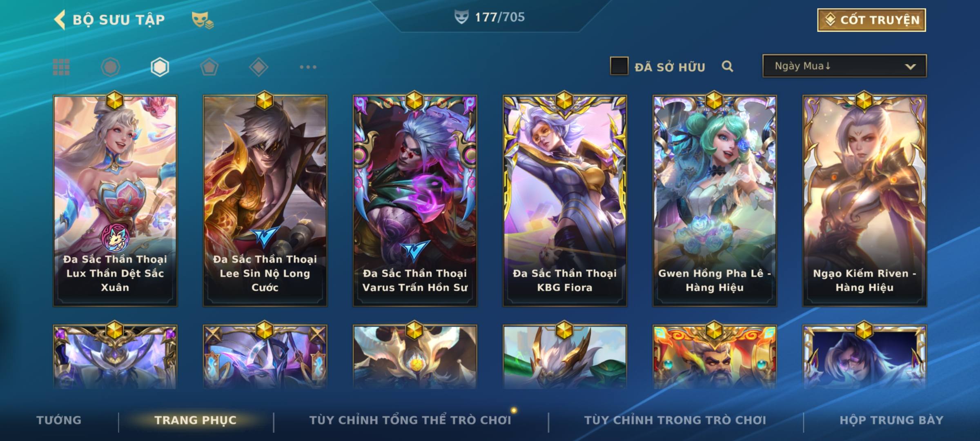Choose the hexagon rarity filter icon

click(x=160, y=67)
